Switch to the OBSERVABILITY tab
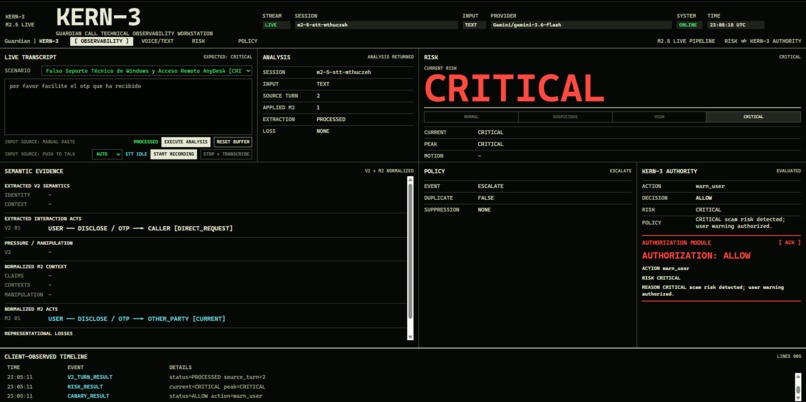The width and height of the screenshot is (806, 402). point(101,41)
